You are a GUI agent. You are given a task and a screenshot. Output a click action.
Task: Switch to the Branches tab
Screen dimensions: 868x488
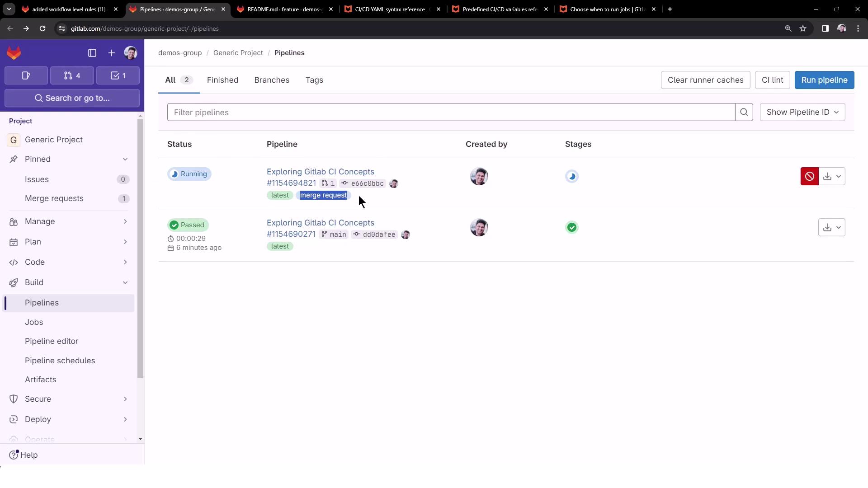(x=272, y=80)
